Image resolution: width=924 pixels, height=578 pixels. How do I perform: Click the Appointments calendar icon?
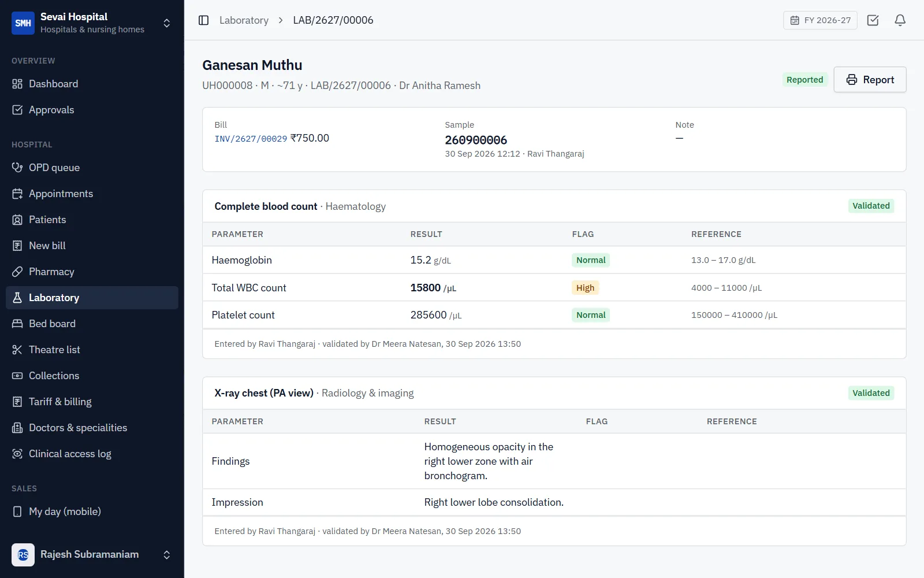point(17,194)
